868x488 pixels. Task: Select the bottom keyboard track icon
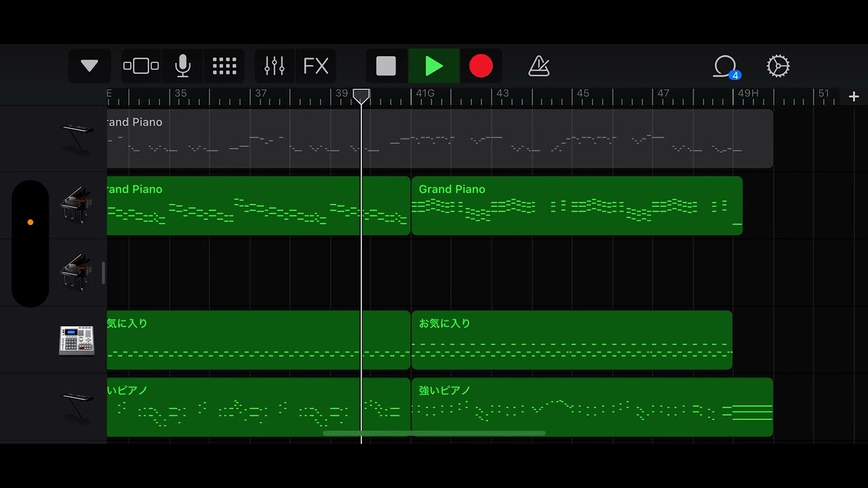[x=77, y=407]
